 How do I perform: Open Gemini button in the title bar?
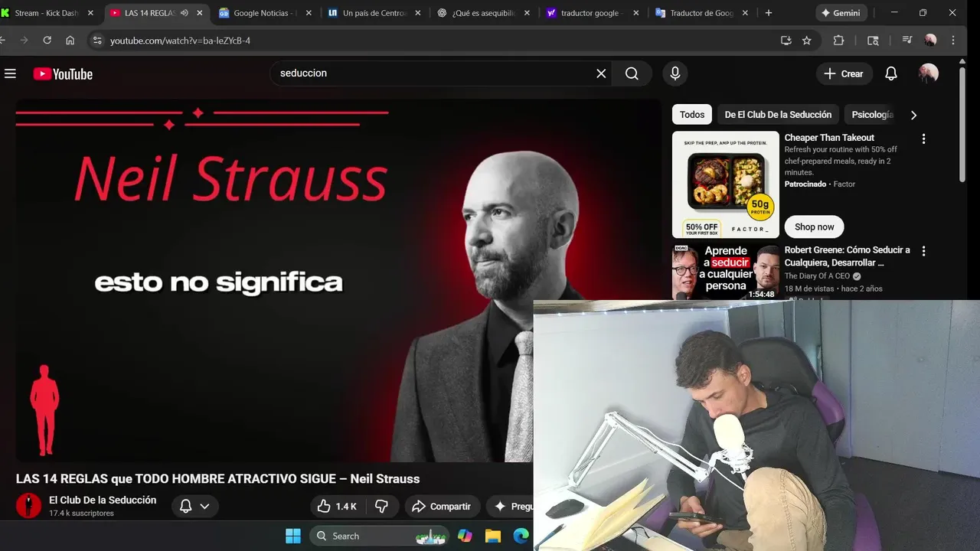point(840,13)
